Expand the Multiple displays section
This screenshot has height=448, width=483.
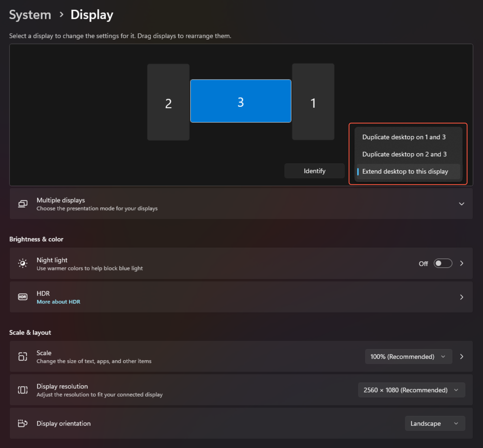tap(461, 204)
